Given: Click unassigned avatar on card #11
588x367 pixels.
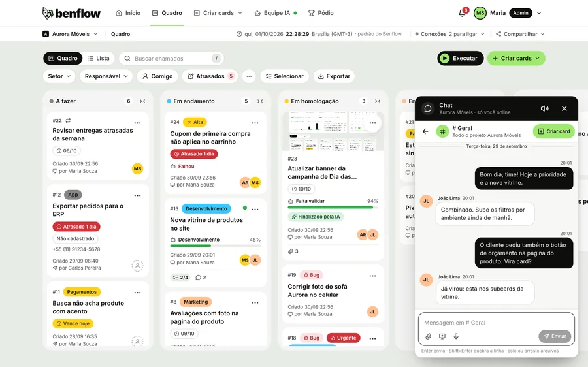Looking at the screenshot, I should click(x=138, y=341).
